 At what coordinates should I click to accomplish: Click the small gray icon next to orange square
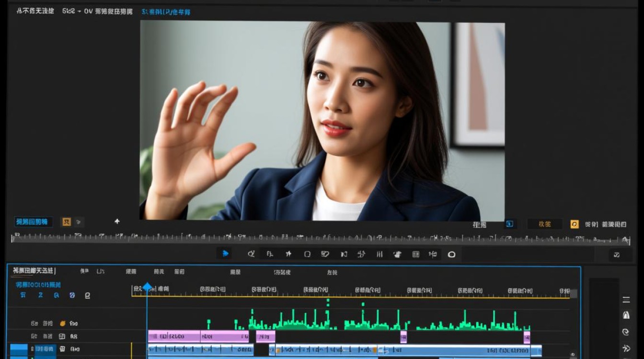[x=79, y=222]
